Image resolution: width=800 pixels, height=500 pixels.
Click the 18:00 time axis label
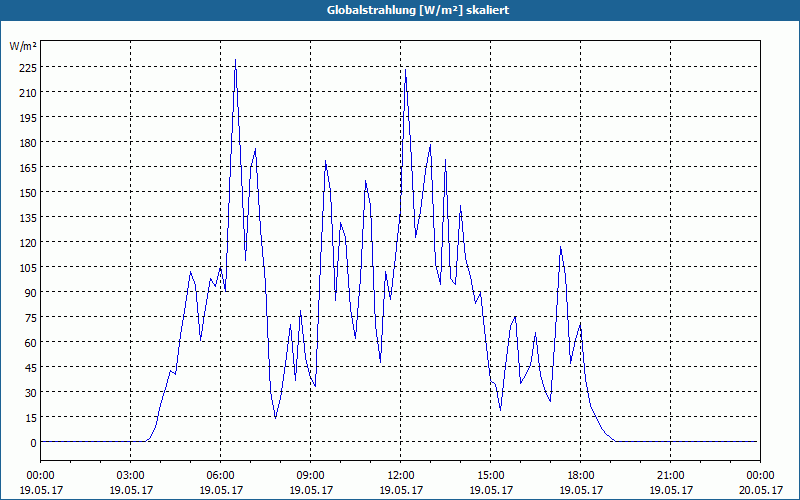pyautogui.click(x=581, y=476)
